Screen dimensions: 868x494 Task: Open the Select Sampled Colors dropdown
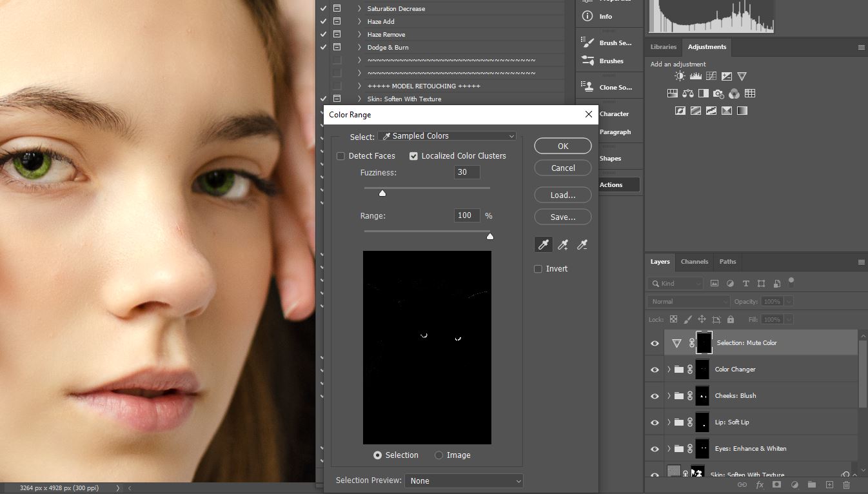447,136
